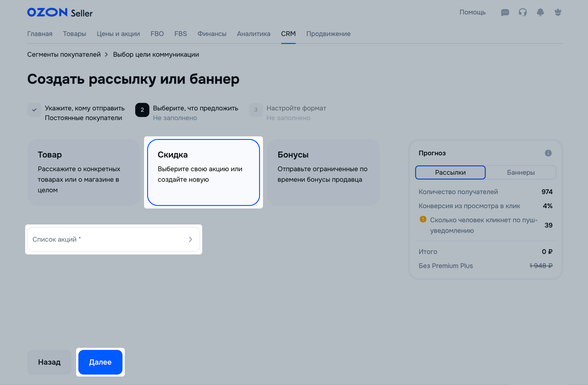Click the chevron in Список акций field
The height and width of the screenshot is (385, 588).
click(x=190, y=239)
